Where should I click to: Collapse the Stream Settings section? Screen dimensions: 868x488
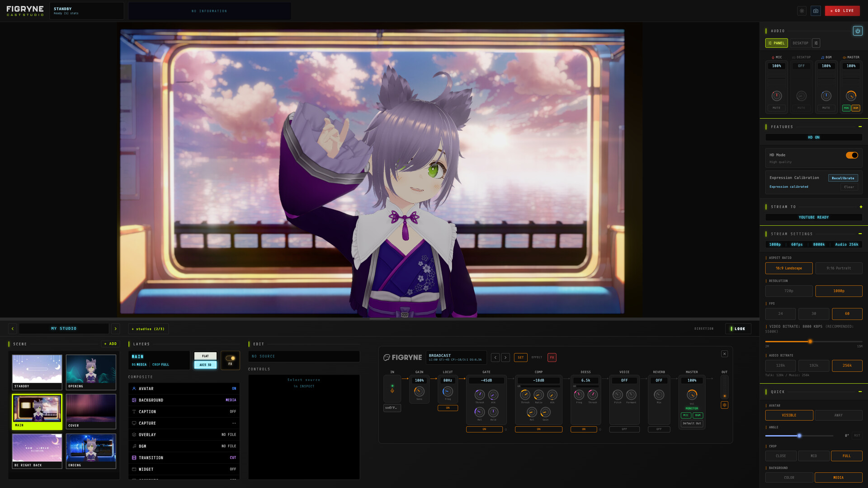click(860, 234)
